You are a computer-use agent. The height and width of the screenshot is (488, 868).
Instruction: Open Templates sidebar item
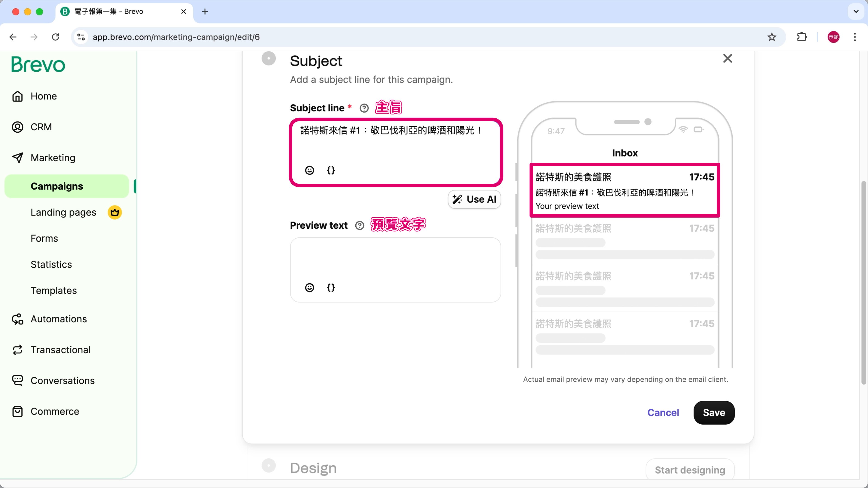click(54, 290)
